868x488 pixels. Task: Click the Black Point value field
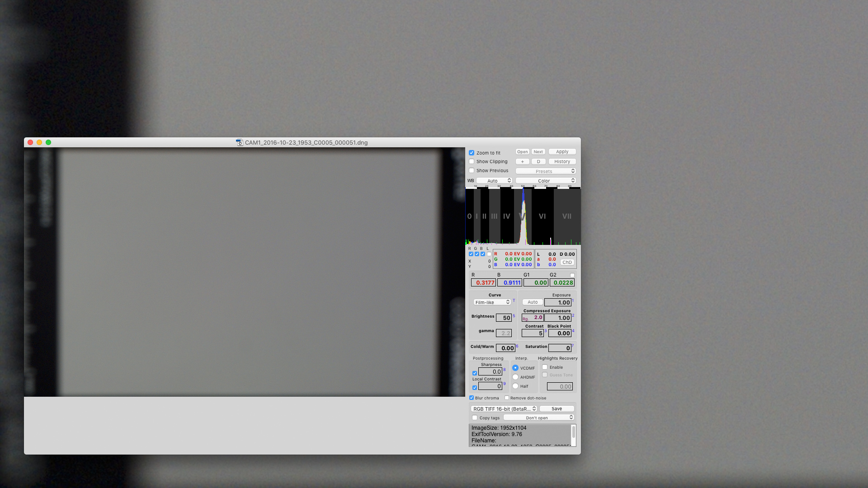560,333
